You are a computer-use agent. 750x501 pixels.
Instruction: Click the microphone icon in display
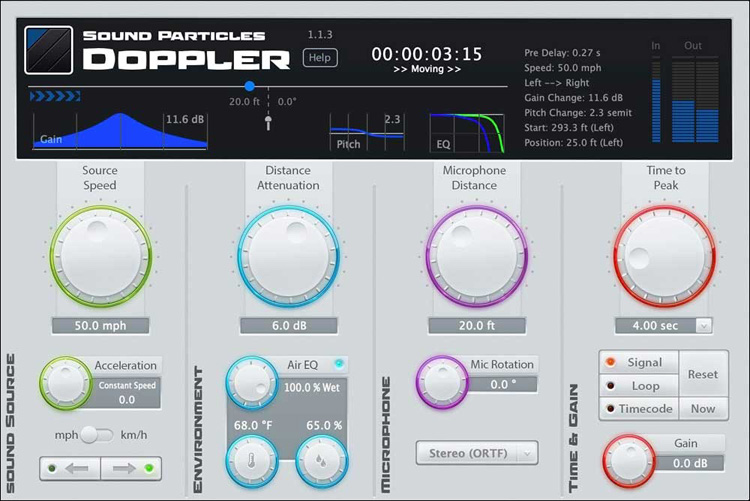tap(268, 122)
